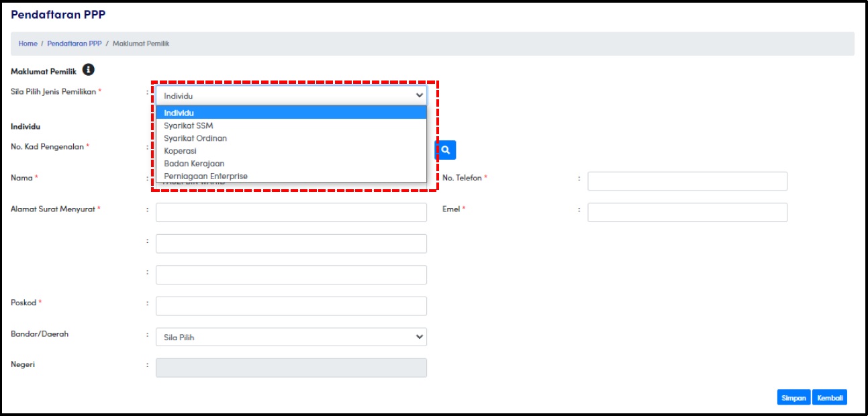Click third address line field
Image resolution: width=868 pixels, height=416 pixels.
tap(291, 275)
